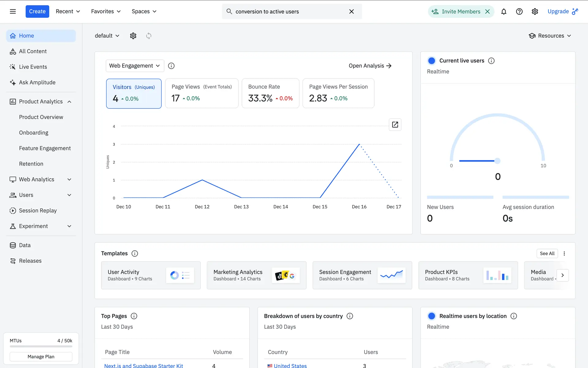Open Session Replay in sidebar
588x368 pixels.
tap(38, 211)
